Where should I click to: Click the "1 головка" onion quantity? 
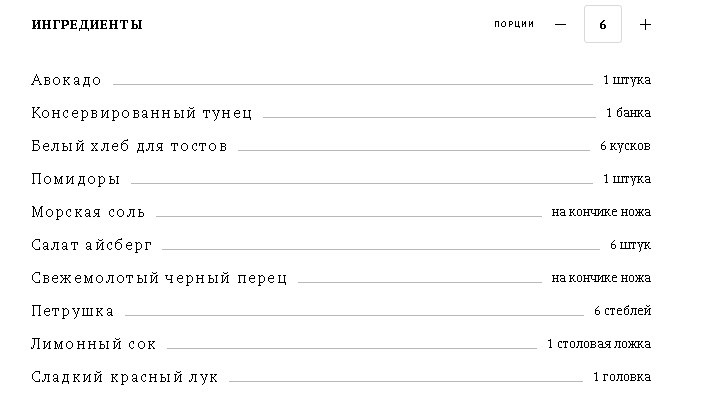[x=621, y=377]
